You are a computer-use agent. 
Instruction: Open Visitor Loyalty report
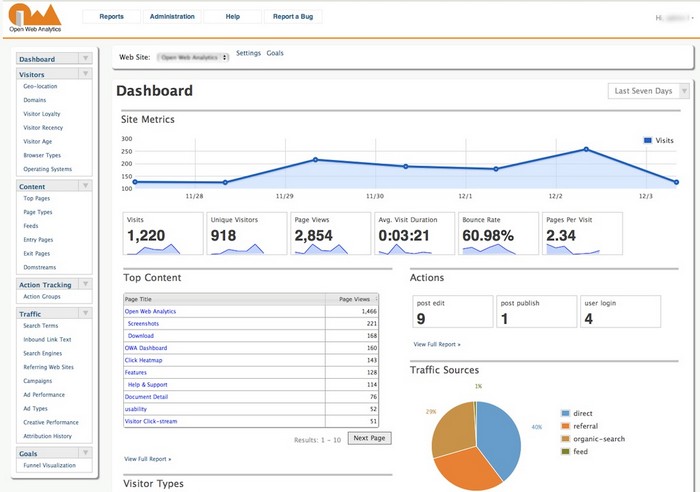pos(42,114)
